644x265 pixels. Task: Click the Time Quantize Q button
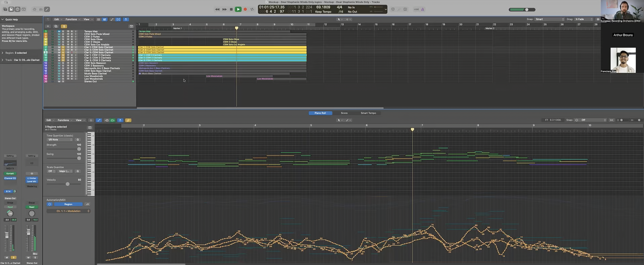[78, 140]
